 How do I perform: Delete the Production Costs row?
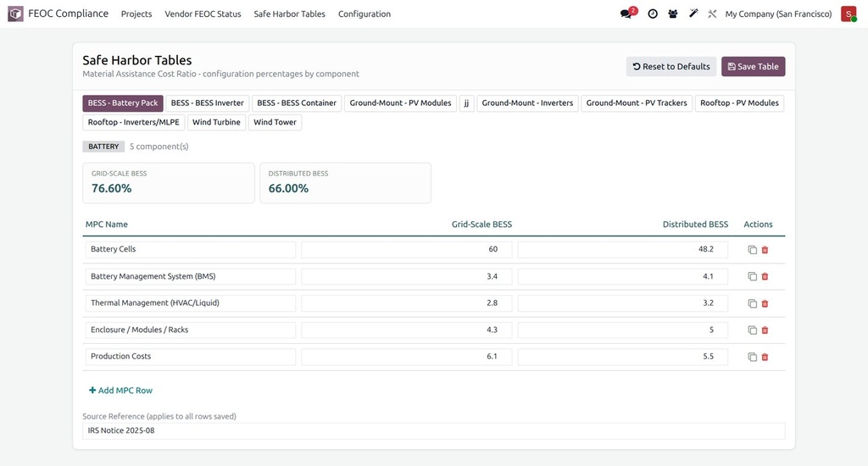(x=765, y=357)
